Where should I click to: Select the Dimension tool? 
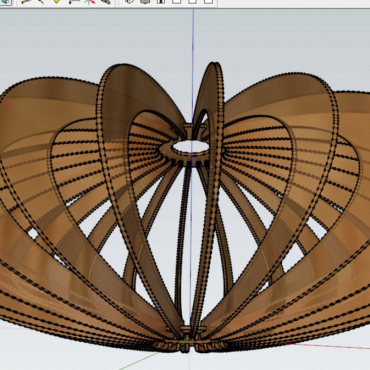click(41, 1)
